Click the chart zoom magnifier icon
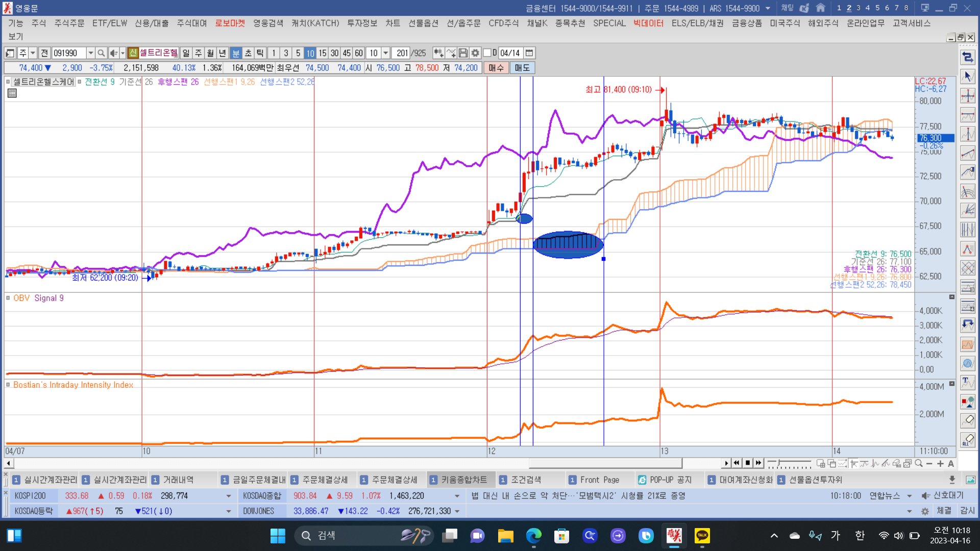Image resolution: width=980 pixels, height=551 pixels. [919, 464]
